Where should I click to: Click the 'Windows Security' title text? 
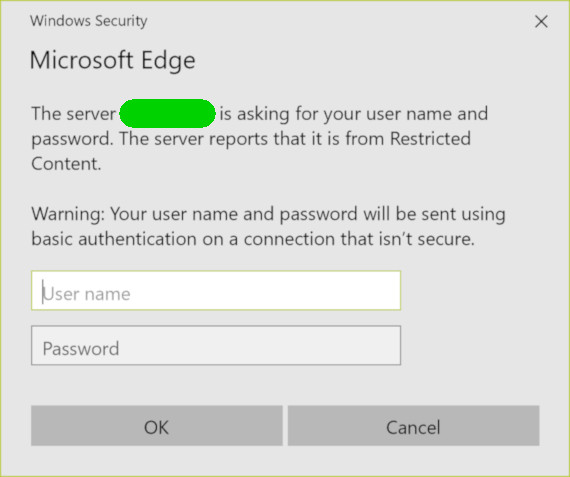88,21
